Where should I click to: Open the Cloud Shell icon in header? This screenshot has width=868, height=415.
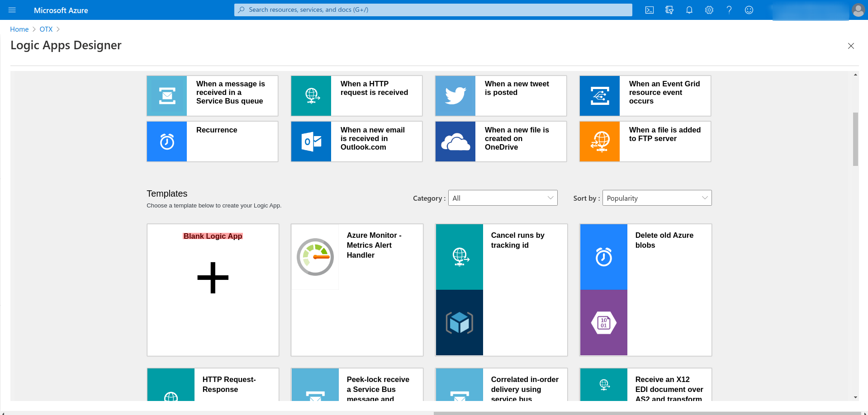coord(649,10)
